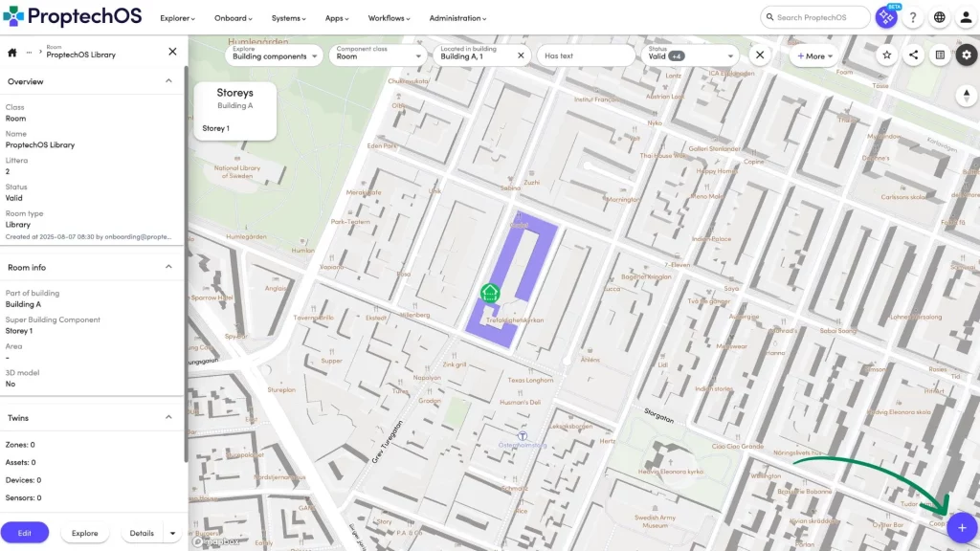Open the language globe icon
The image size is (980, 551).
940,17
